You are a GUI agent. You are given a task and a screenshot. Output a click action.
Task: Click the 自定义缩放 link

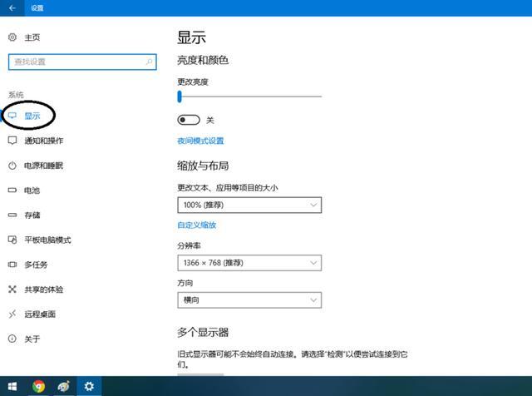[197, 225]
